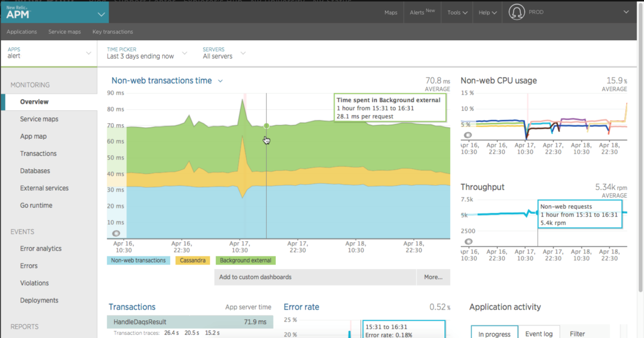Open the Transactions section heading link
The image size is (644, 338).
[x=132, y=307]
